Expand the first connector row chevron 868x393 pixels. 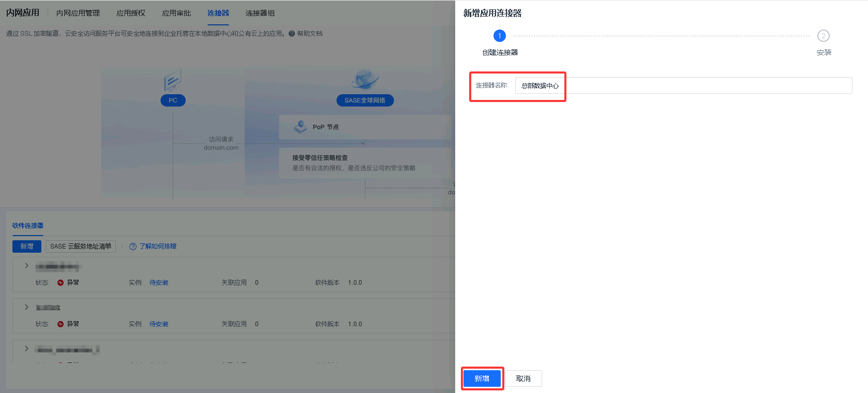tap(26, 266)
